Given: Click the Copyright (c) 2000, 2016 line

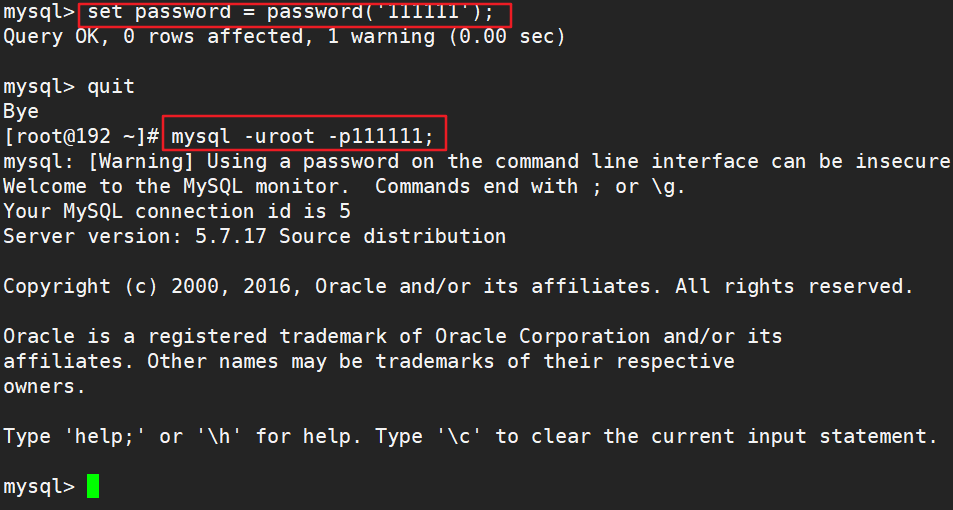Looking at the screenshot, I should [x=458, y=286].
